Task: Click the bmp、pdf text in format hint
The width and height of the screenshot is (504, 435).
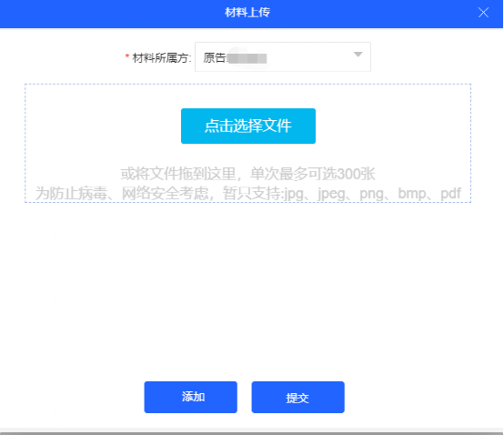Action: point(429,194)
